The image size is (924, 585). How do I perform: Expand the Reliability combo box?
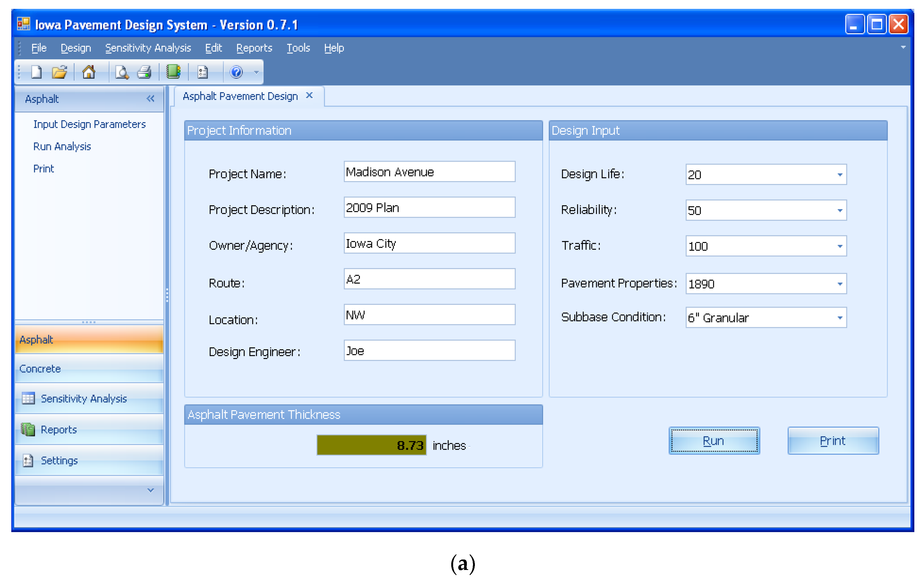[840, 211]
